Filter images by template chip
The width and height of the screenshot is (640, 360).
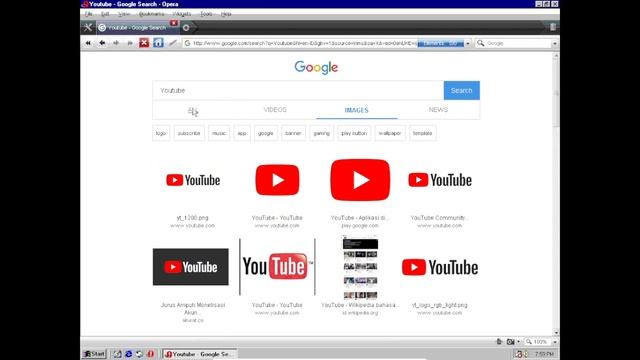tap(422, 133)
